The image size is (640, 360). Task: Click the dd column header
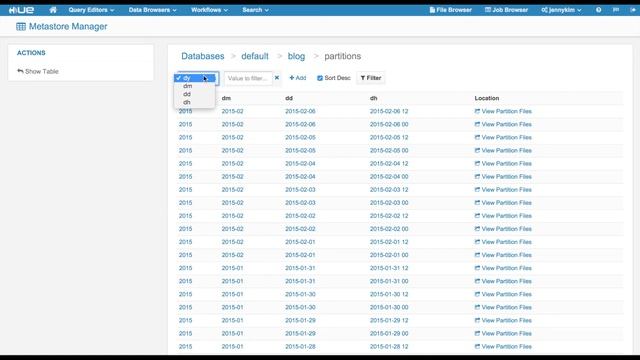coord(289,98)
